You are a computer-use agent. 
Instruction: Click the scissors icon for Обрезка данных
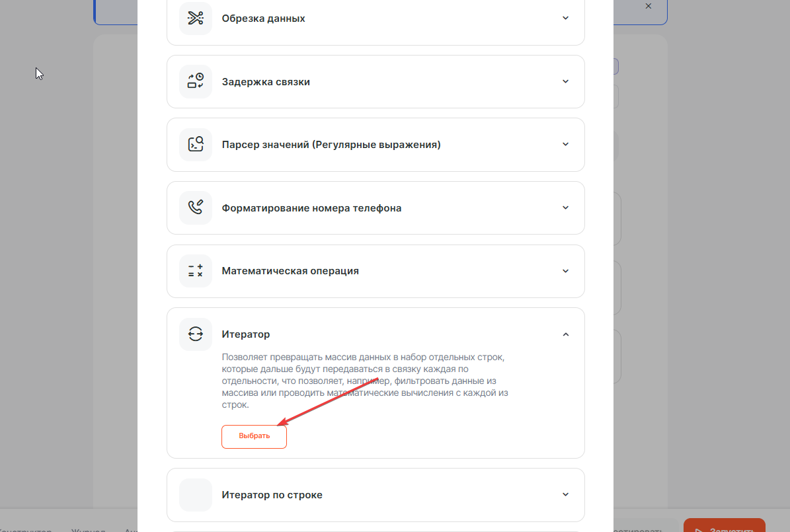pos(196,19)
